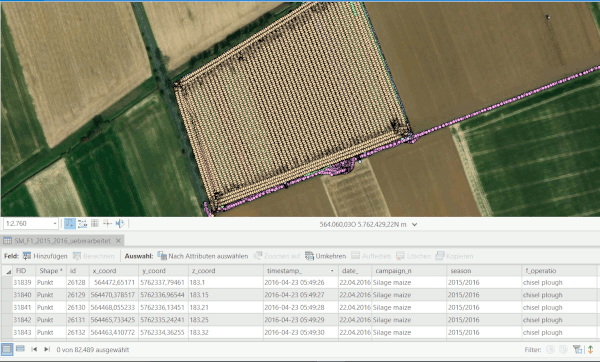Show selected records view button

(20, 349)
